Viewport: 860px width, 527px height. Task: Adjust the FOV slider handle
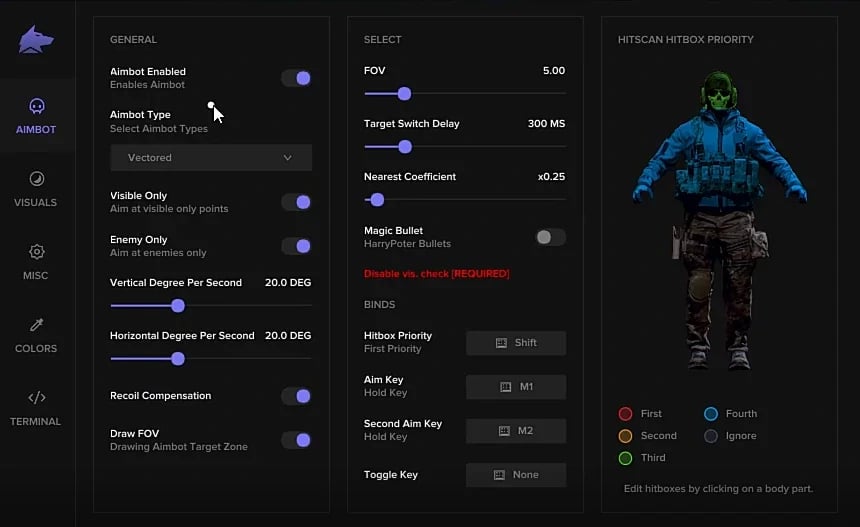pyautogui.click(x=404, y=94)
